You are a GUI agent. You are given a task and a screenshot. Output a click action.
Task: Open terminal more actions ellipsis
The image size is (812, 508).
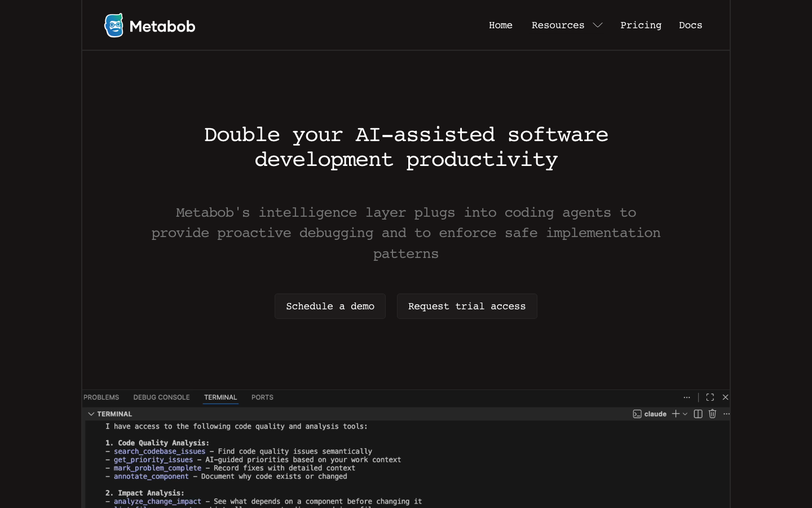[x=726, y=414]
